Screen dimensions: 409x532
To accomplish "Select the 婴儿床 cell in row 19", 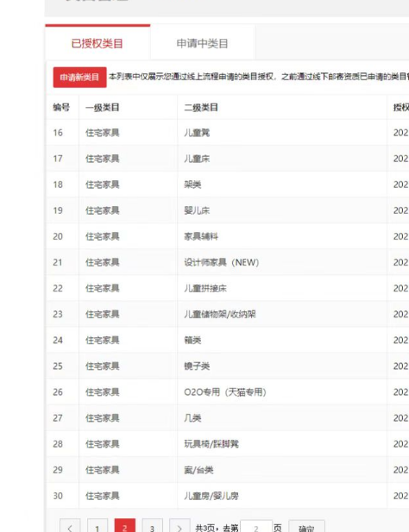I will point(197,210).
